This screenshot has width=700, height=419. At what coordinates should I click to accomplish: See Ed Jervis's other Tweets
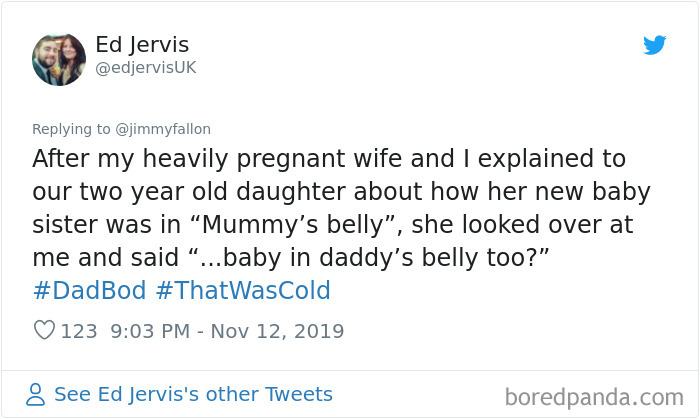(x=193, y=394)
